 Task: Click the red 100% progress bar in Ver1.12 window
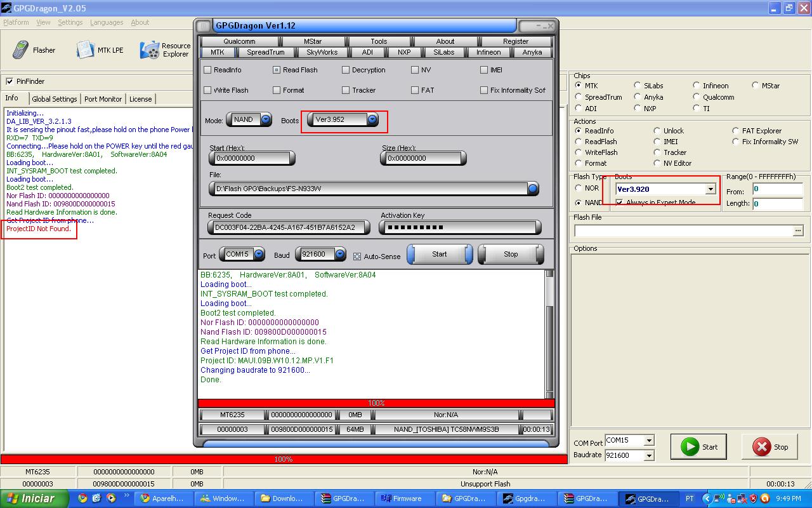pos(376,403)
